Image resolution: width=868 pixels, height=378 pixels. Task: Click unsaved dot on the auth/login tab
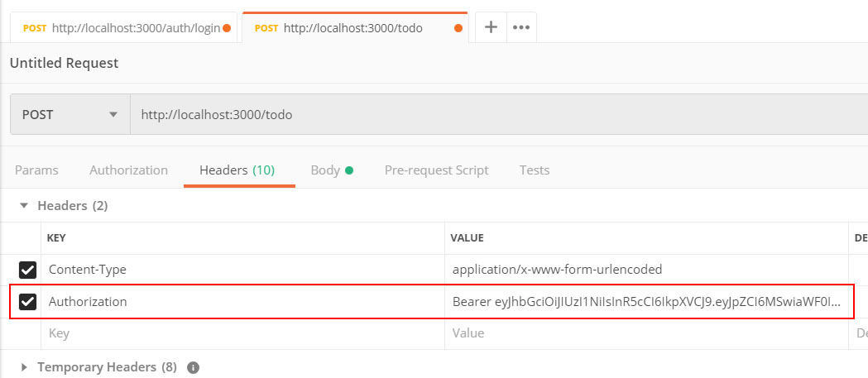[x=227, y=28]
